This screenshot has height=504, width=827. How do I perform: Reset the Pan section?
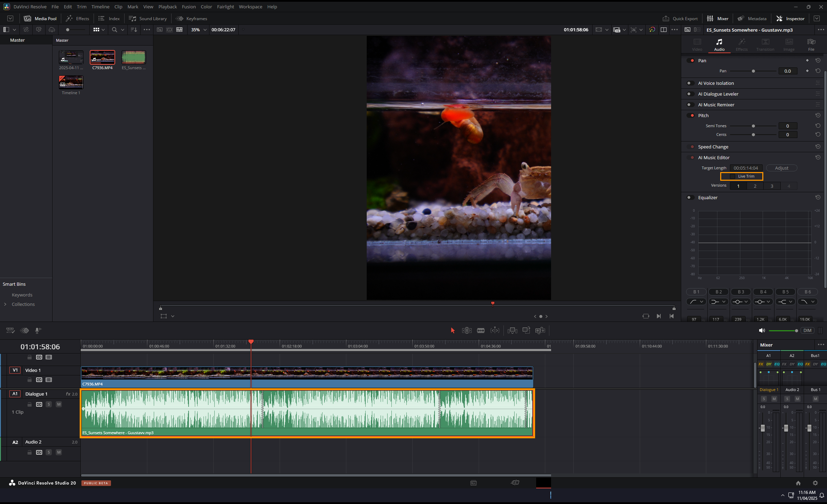pos(818,60)
